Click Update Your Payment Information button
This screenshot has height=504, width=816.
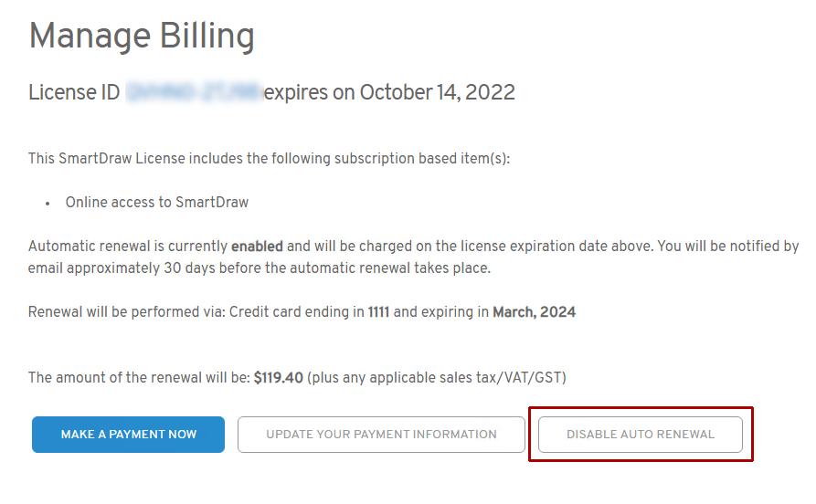coord(381,435)
